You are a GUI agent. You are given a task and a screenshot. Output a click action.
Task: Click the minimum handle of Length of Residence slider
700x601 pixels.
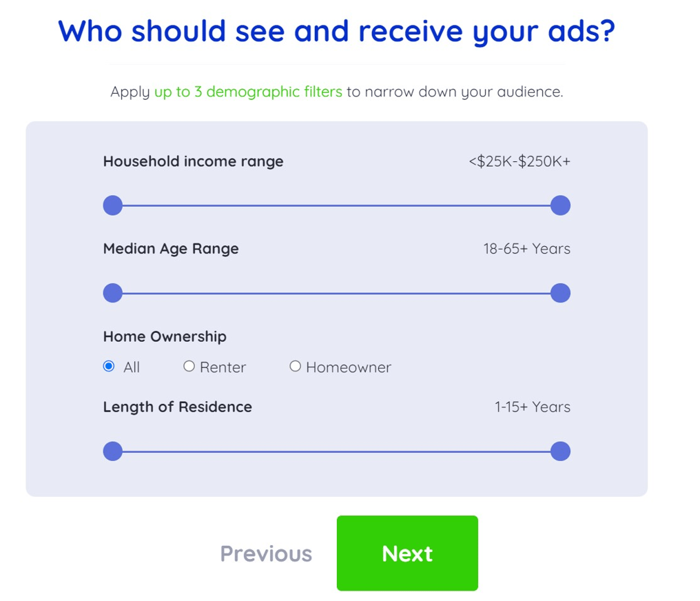coord(112,451)
